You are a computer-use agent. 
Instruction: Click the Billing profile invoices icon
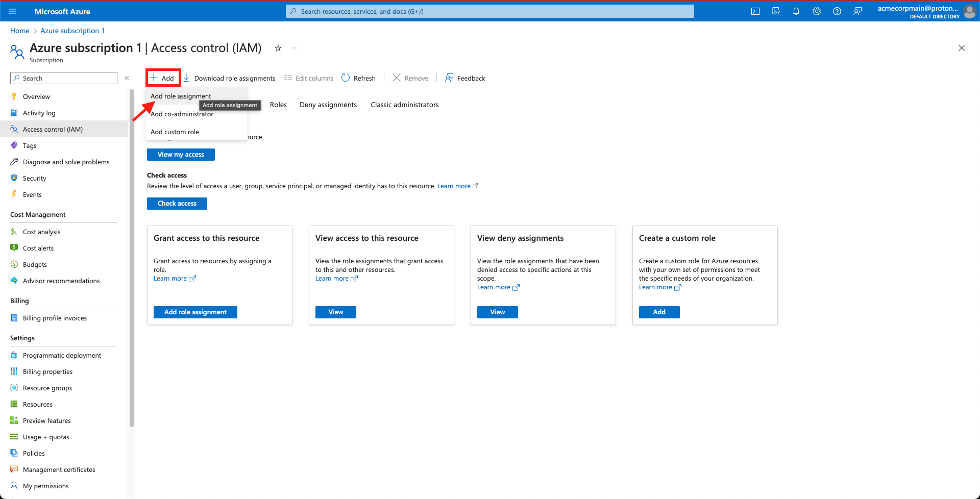pos(14,318)
